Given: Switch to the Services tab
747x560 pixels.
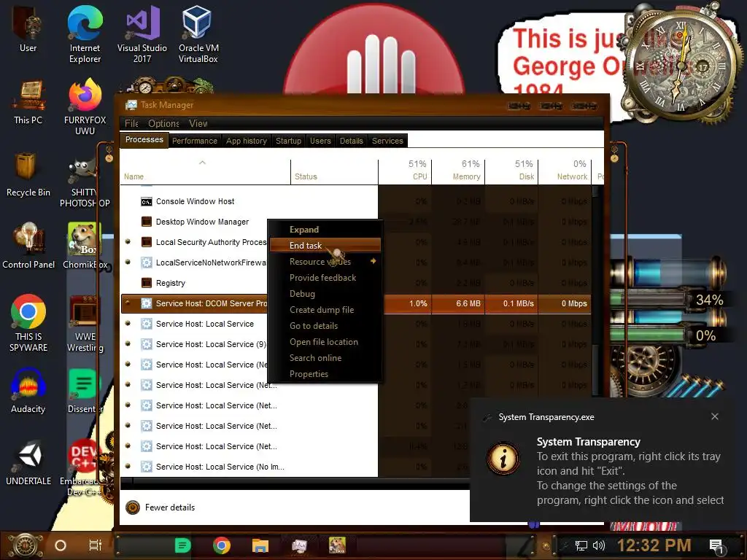Looking at the screenshot, I should click(387, 141).
